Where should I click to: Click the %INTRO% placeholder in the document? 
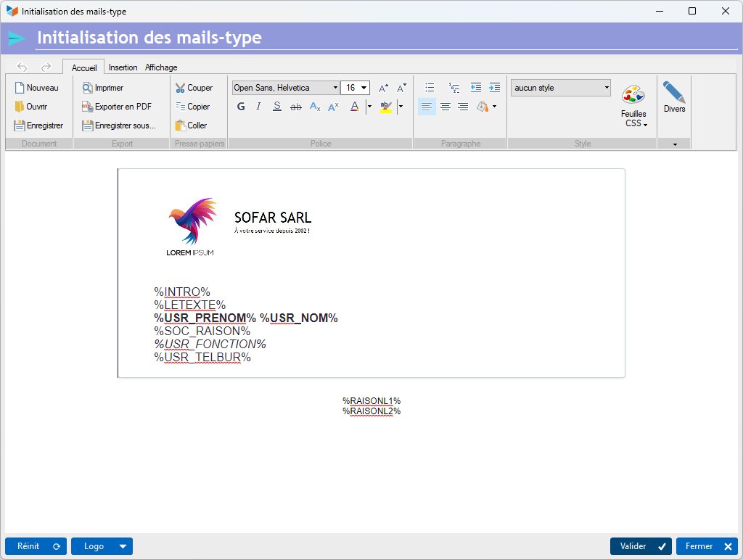[181, 292]
